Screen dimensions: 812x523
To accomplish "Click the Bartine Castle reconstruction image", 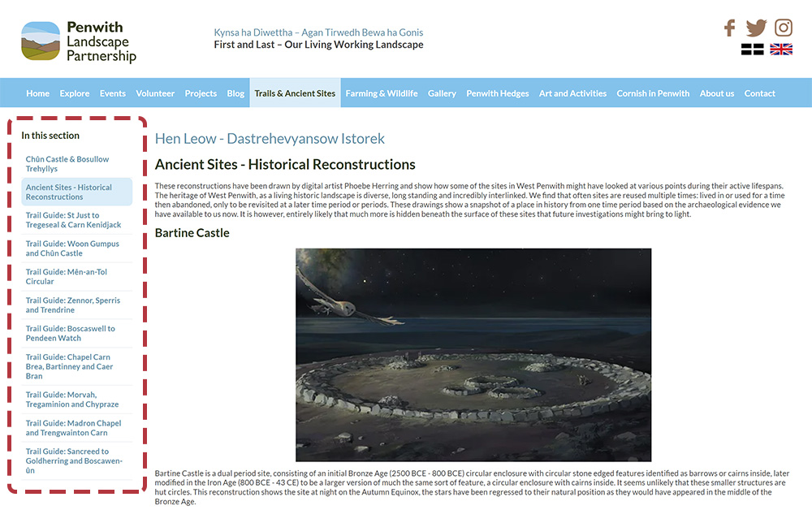I will (473, 355).
